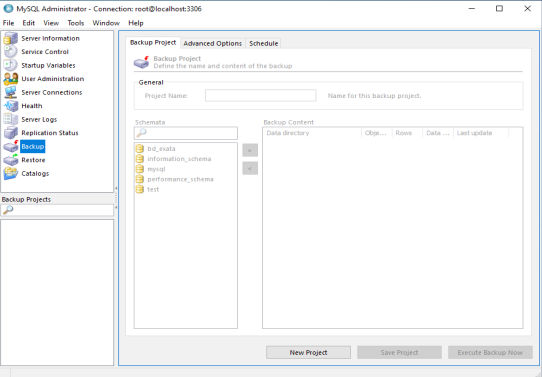Screen dimensions: 542x377
Task: Click the Service Control gear icon
Action: [10, 52]
